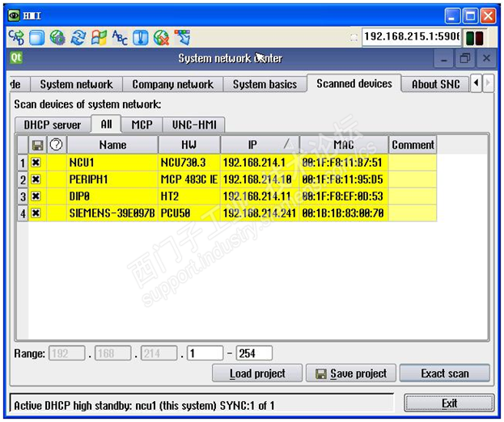Select the Scanned devices tab

[x=354, y=83]
